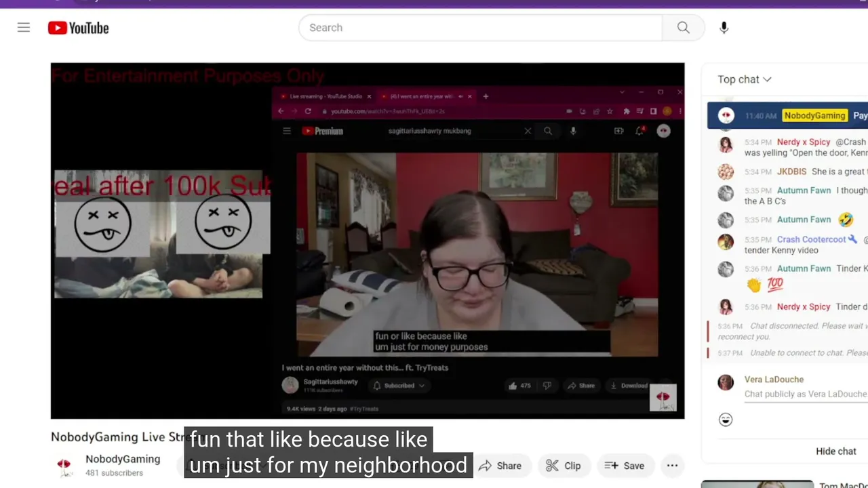
Task: Open the extensions puzzle icon in the recording
Action: tap(626, 111)
